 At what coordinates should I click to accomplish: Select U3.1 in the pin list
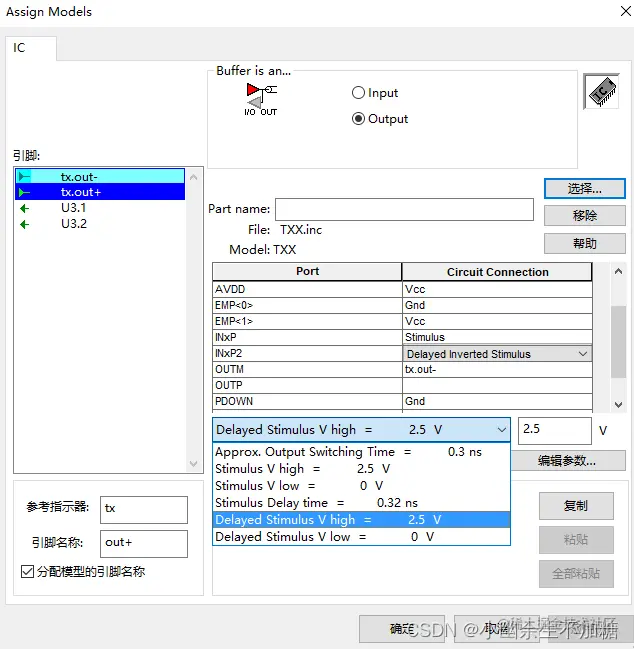[x=100, y=208]
